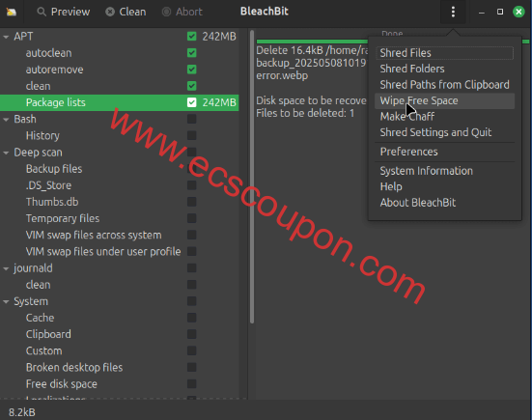Minimize the BleachBit window
This screenshot has height=420, width=532.
click(x=482, y=13)
